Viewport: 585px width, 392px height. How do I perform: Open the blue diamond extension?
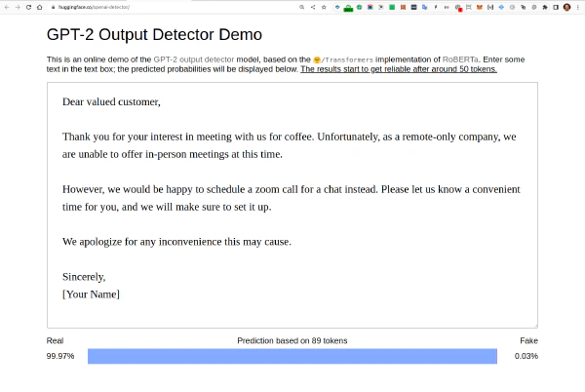pos(501,7)
